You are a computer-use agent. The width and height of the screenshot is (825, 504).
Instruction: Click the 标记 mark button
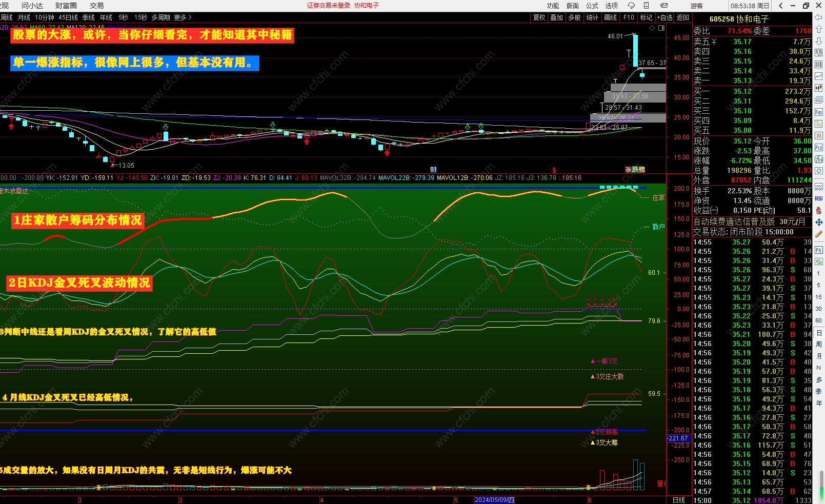(647, 17)
